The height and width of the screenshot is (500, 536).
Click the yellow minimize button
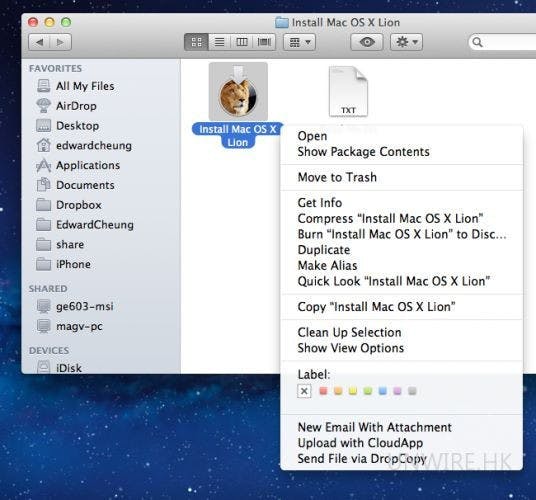(50, 22)
